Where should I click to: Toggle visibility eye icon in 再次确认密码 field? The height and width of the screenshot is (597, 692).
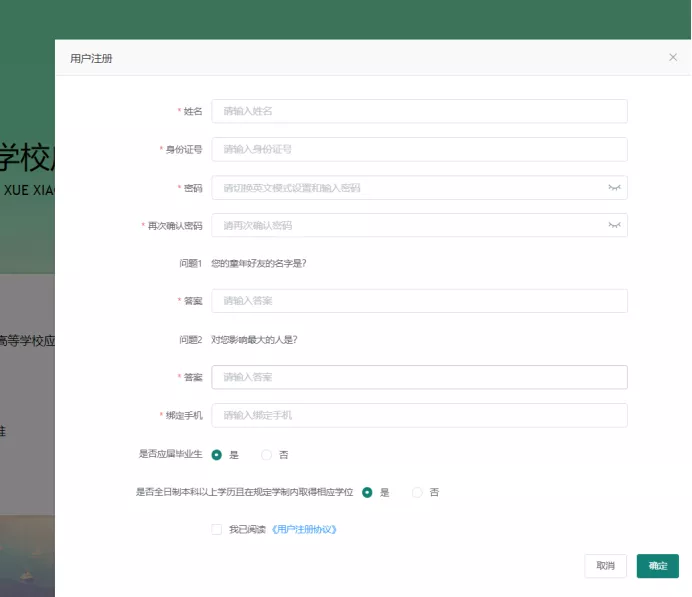[614, 226]
